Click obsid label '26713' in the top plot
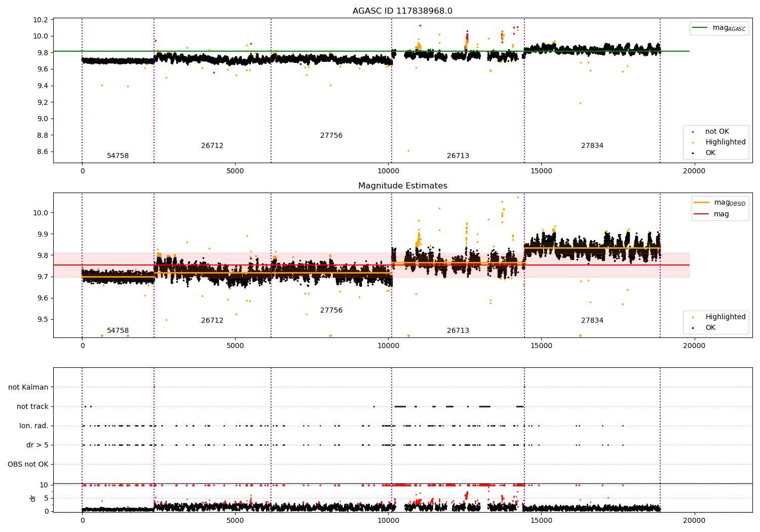 click(458, 156)
